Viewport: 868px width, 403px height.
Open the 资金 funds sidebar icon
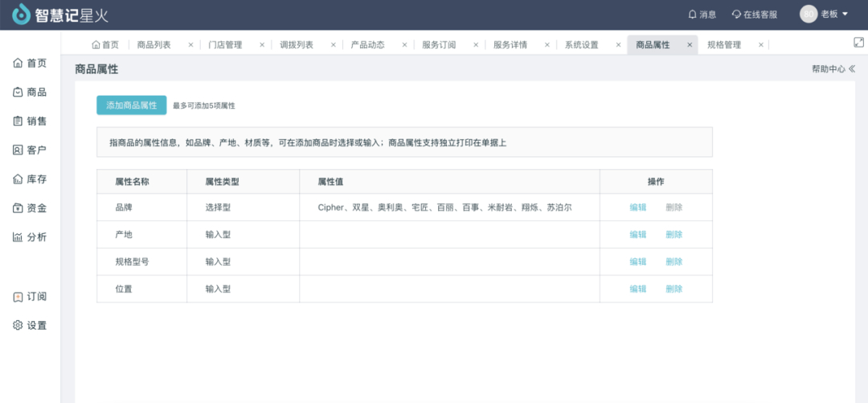coord(18,208)
